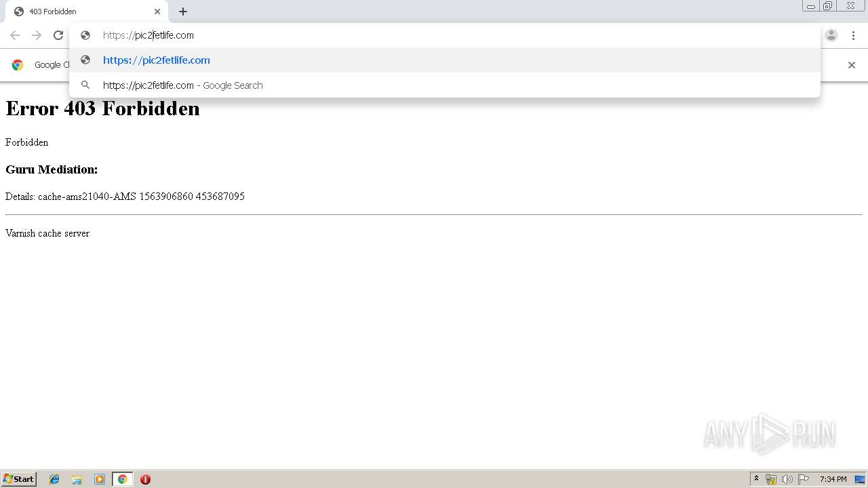Open Windows Explorer folder from taskbar
Image resolution: width=868 pixels, height=488 pixels.
tap(77, 479)
